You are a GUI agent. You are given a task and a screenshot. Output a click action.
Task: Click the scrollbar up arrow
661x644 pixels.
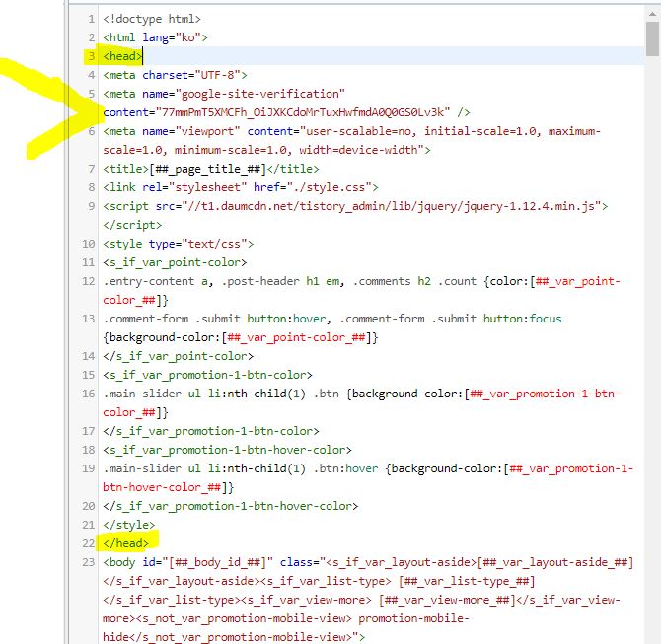click(x=652, y=14)
